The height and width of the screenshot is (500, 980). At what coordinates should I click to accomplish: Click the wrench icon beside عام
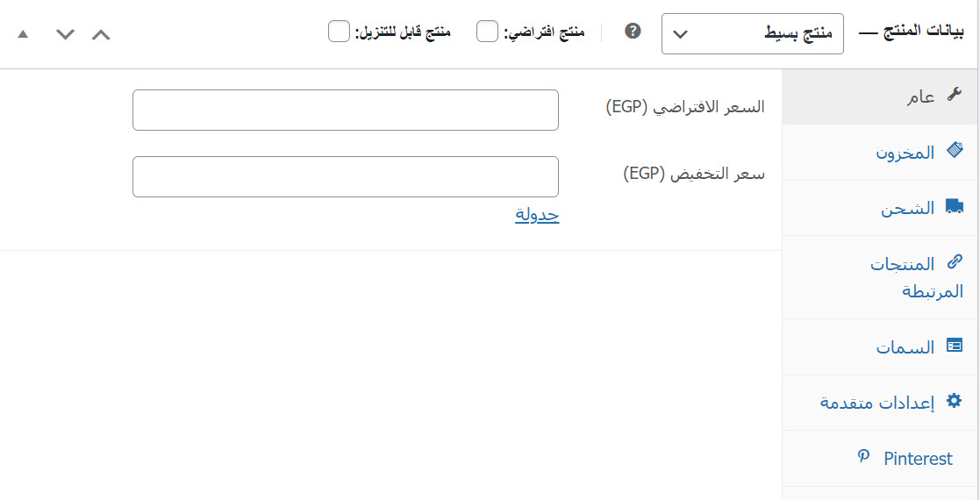pos(955,96)
